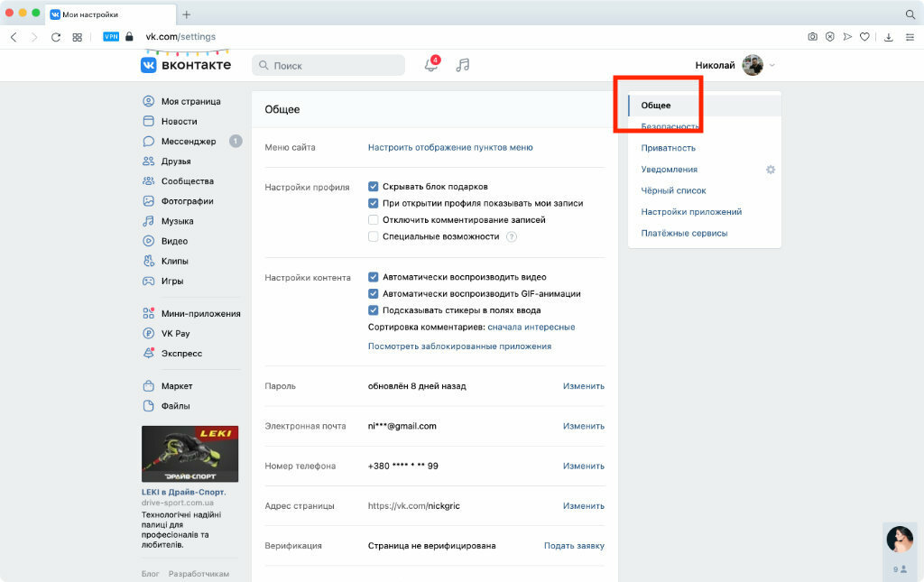Uncheck При открытии профиля показывать мои записи
Image resolution: width=924 pixels, height=582 pixels.
[373, 203]
